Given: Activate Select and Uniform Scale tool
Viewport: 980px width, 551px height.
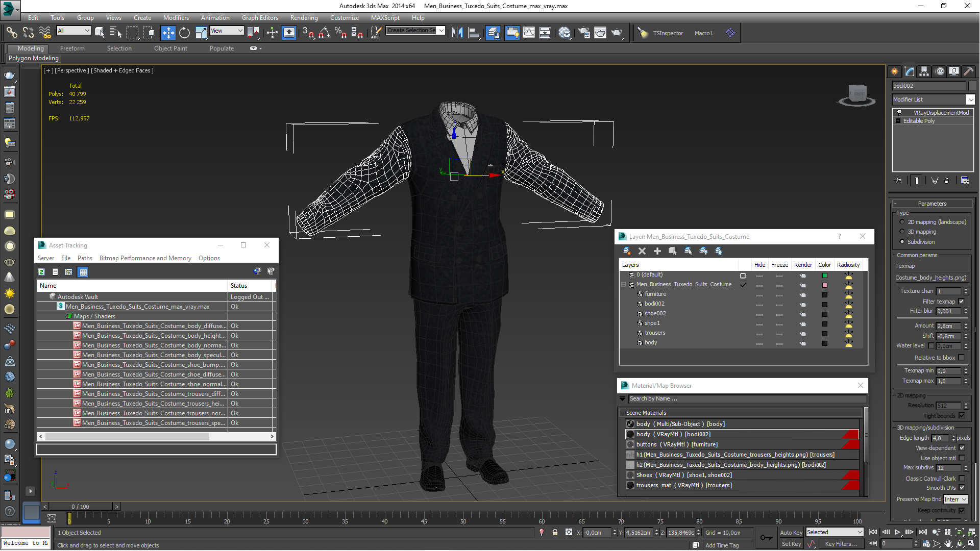Looking at the screenshot, I should coord(201,33).
